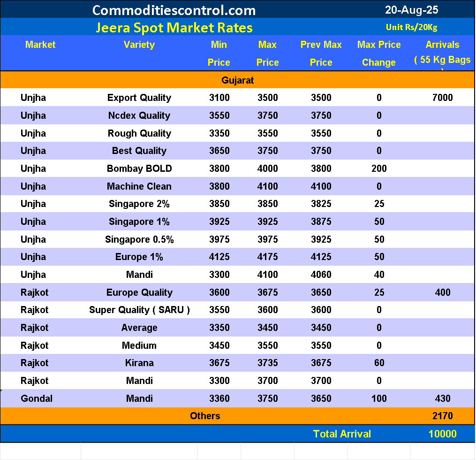Screen dimensions: 476x460
Task: Select the Export Quality variety cell
Action: (139, 98)
